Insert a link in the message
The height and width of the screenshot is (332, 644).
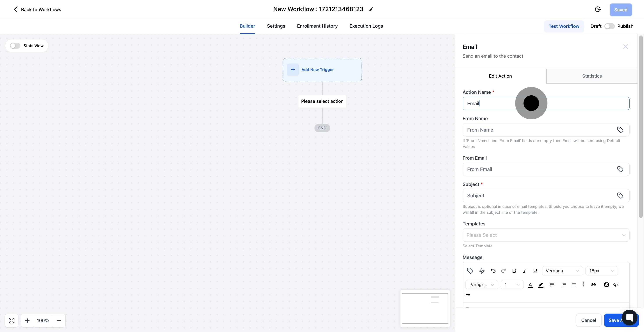593,284
